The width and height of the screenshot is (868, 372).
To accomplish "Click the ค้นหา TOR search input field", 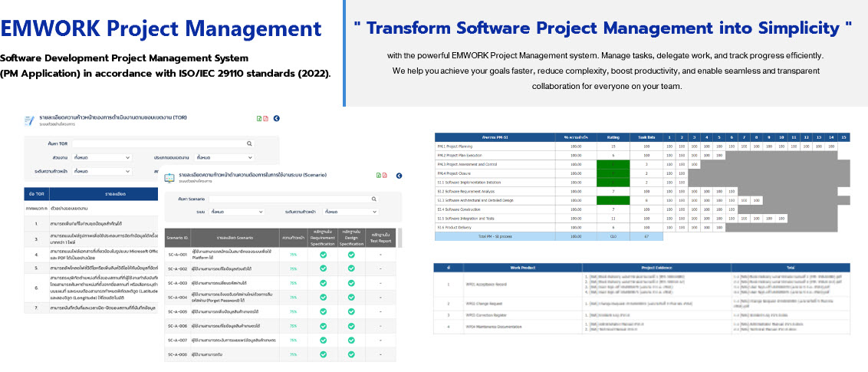I will pyautogui.click(x=163, y=143).
